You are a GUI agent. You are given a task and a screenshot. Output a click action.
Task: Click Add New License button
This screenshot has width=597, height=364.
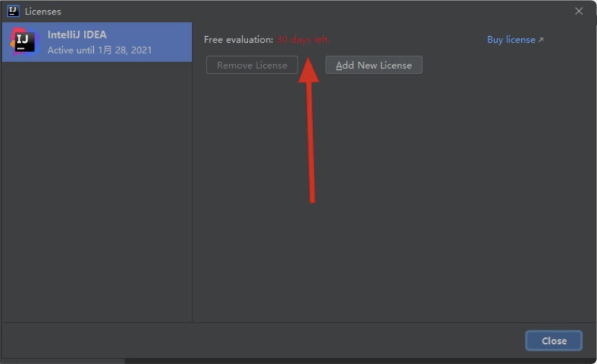point(374,65)
